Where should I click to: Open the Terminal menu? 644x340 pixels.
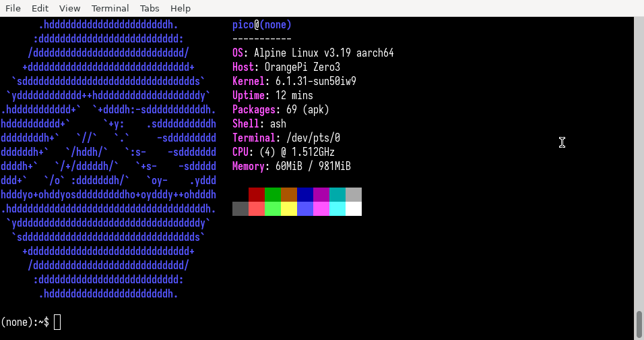click(110, 8)
